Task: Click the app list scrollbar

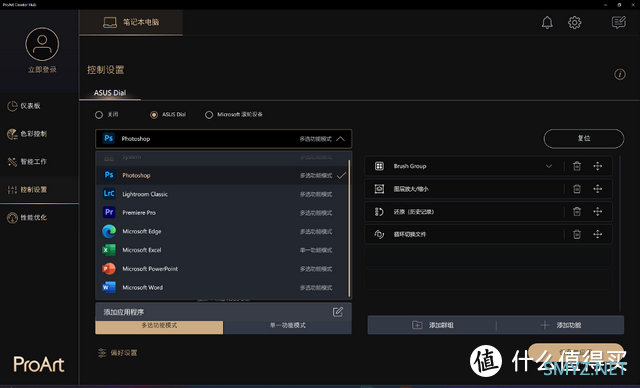Action: (349, 228)
